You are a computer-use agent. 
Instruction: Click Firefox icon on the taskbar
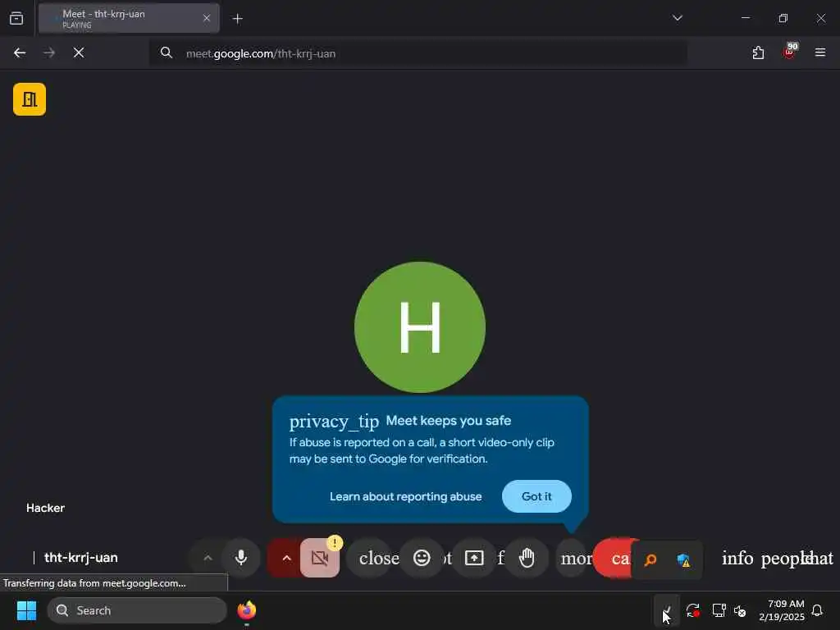[246, 610]
